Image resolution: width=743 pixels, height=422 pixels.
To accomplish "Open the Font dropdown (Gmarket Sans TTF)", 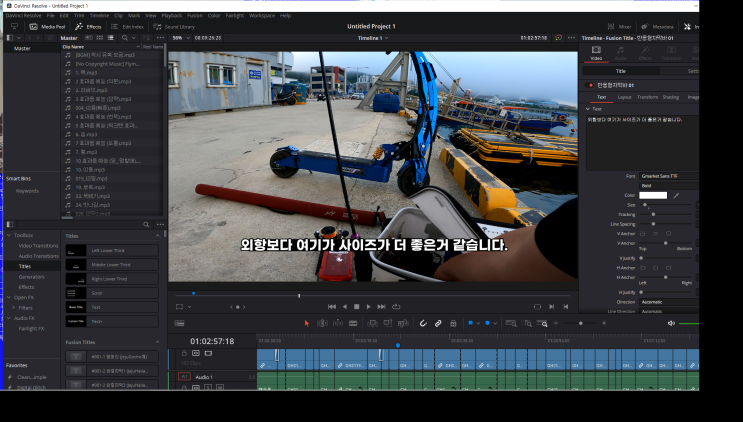I will [x=669, y=176].
